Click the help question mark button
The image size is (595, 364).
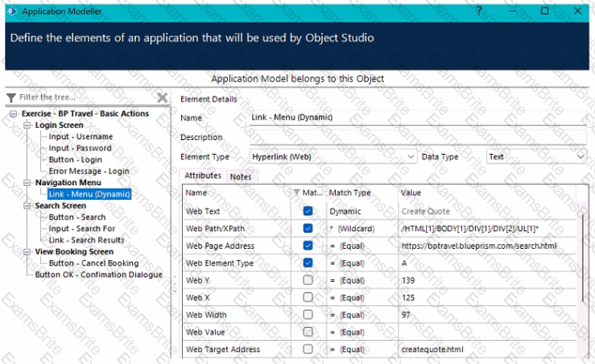point(479,11)
